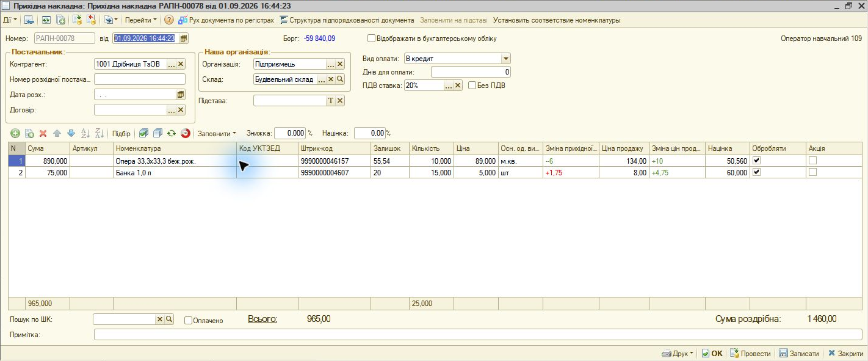This screenshot has height=361, width=868.
Task: Open the ПДВ ставка selection with the ellipsis button
Action: pyautogui.click(x=449, y=86)
